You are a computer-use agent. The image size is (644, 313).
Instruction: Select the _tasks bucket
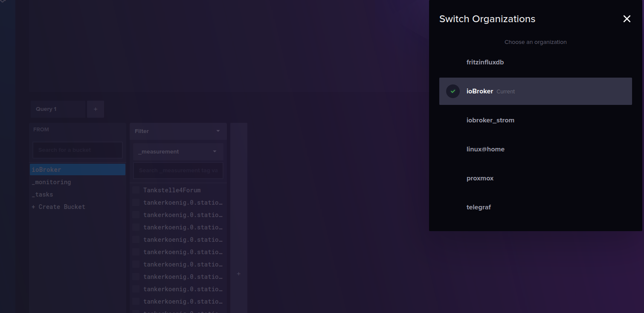(78, 194)
